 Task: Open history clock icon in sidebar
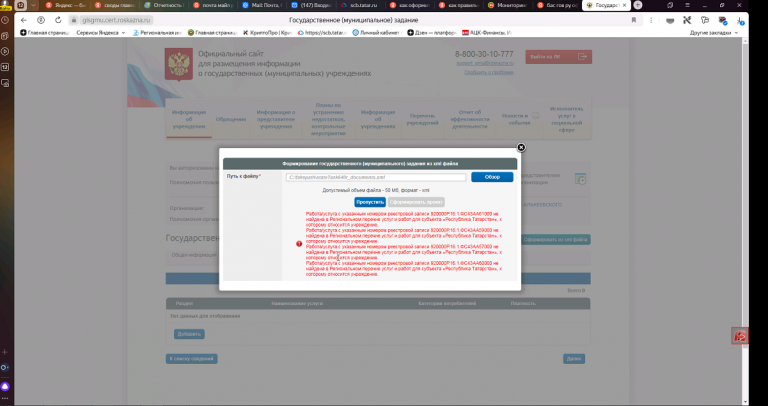[x=5, y=20]
